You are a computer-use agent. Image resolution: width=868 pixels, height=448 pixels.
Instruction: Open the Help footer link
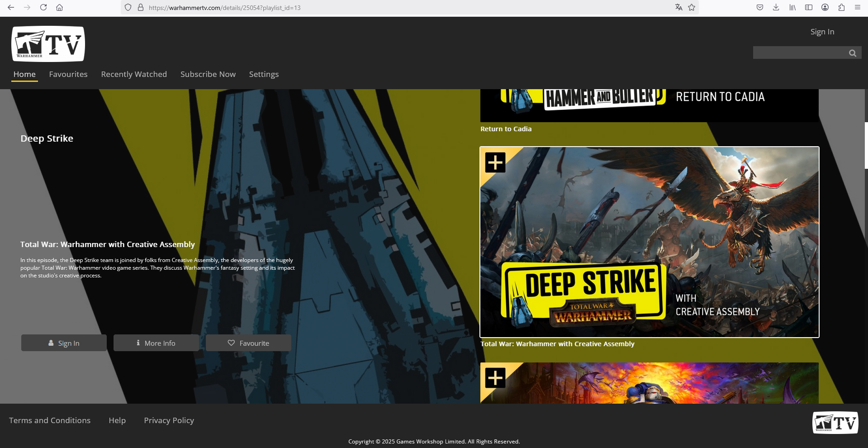(x=117, y=420)
